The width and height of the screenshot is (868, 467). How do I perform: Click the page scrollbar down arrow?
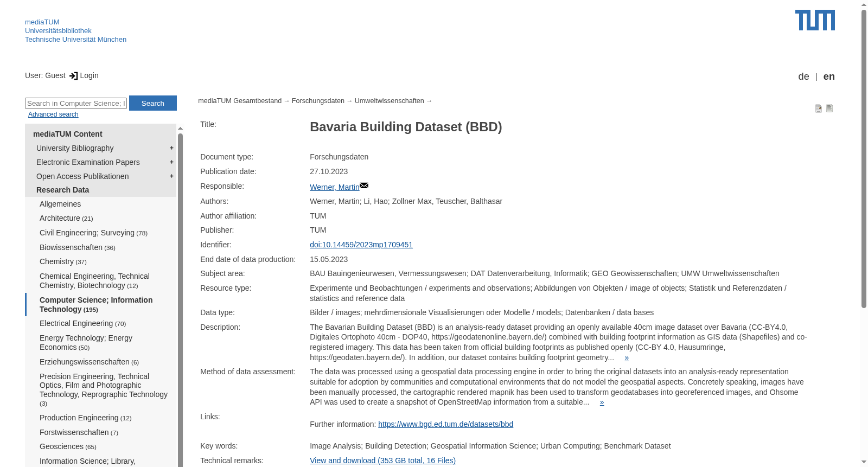[x=864, y=462]
